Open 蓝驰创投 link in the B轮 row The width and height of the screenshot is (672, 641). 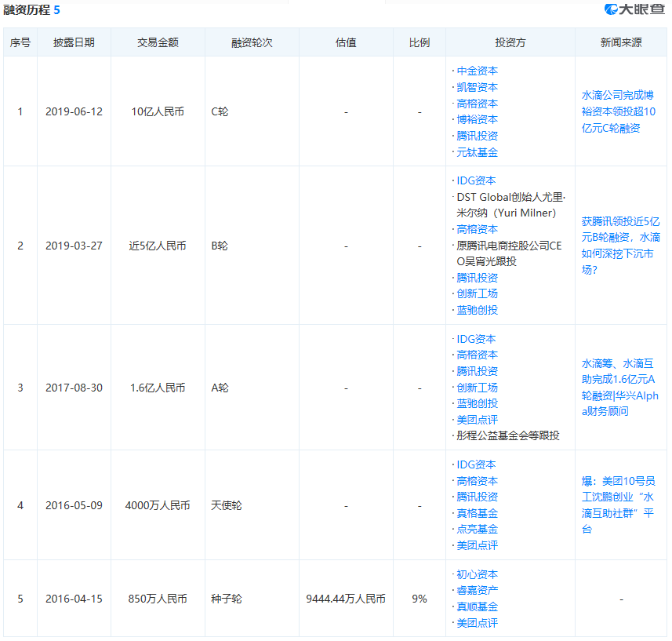[x=477, y=310]
